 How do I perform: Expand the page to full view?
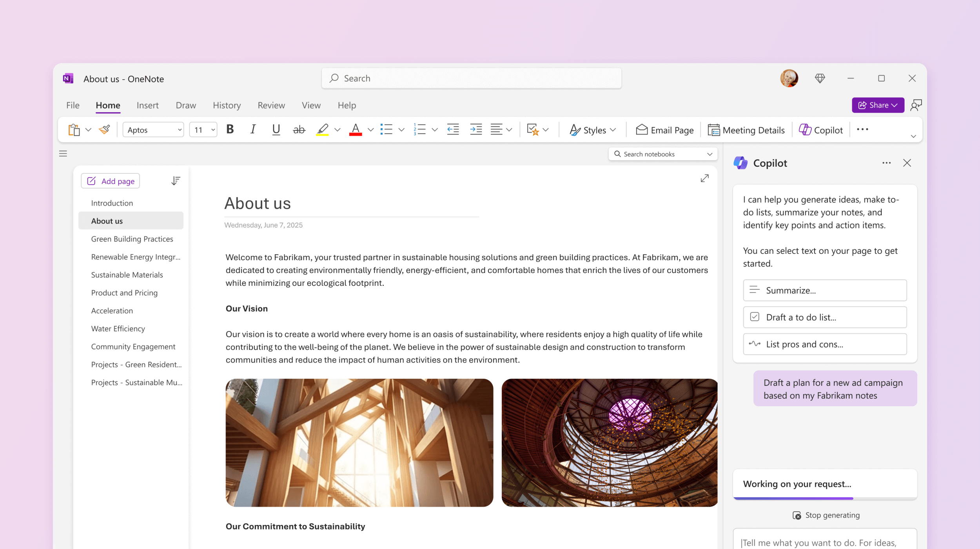point(704,178)
